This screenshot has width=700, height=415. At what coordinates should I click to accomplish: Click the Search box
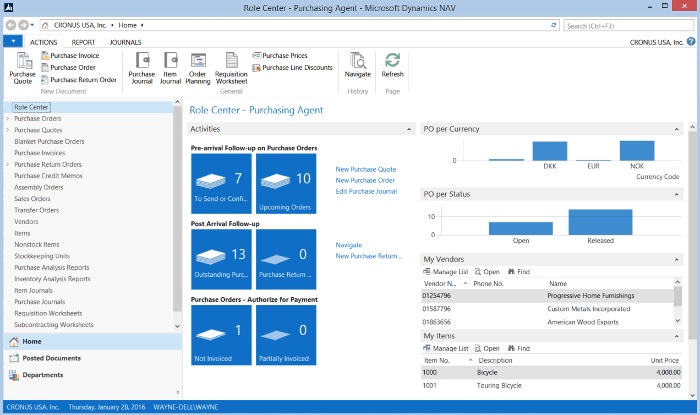[x=629, y=26]
